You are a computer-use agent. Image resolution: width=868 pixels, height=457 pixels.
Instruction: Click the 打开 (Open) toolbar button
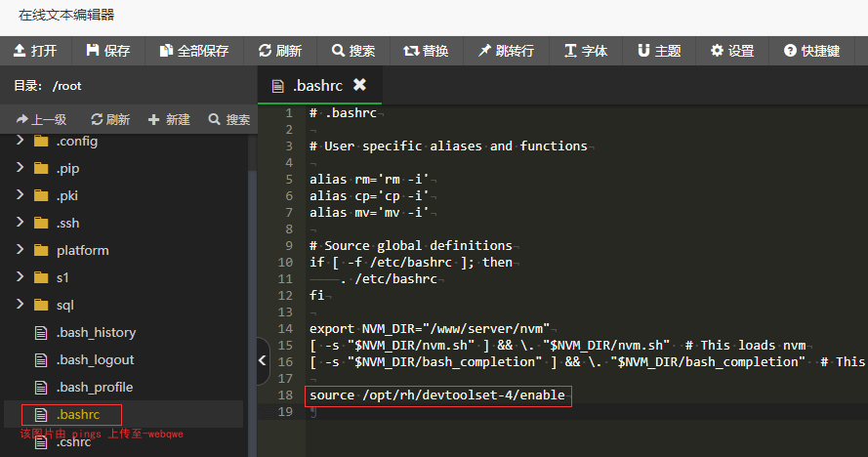click(x=35, y=51)
